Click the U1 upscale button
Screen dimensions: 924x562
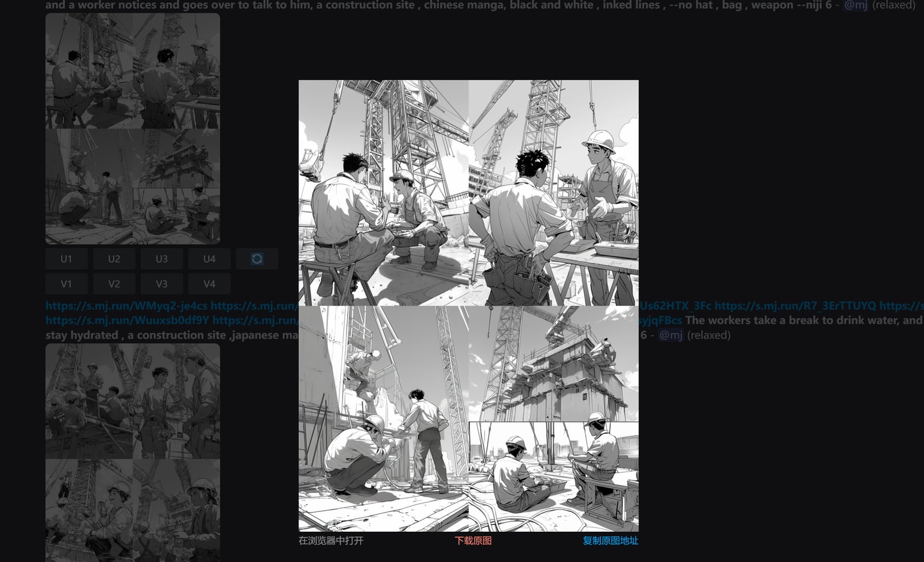(66, 259)
